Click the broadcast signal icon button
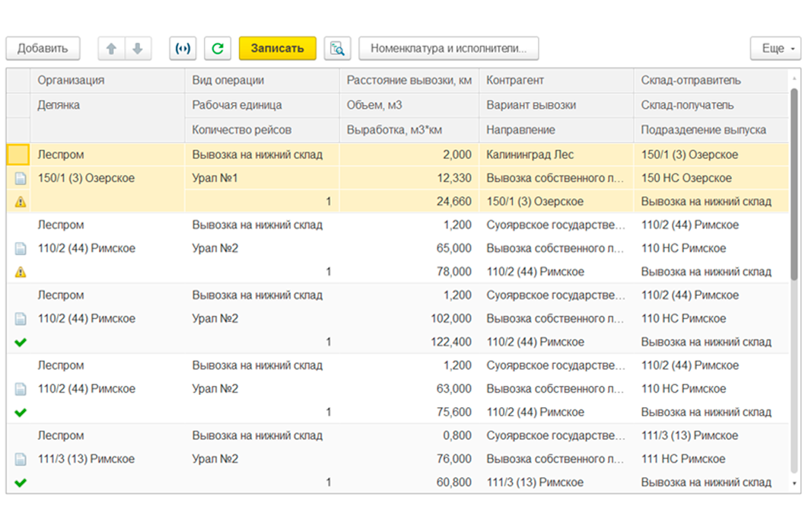 [x=183, y=49]
